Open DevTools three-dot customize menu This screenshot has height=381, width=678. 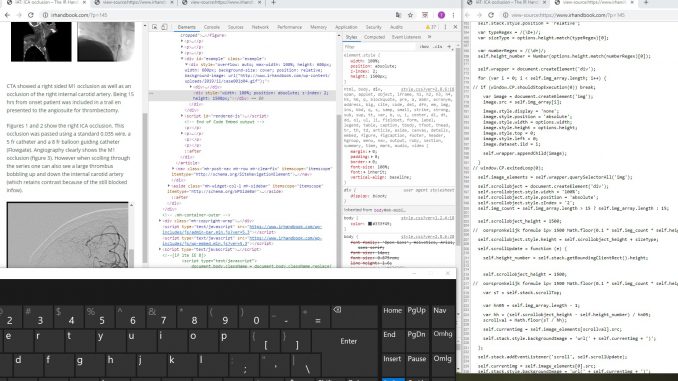(x=445, y=27)
